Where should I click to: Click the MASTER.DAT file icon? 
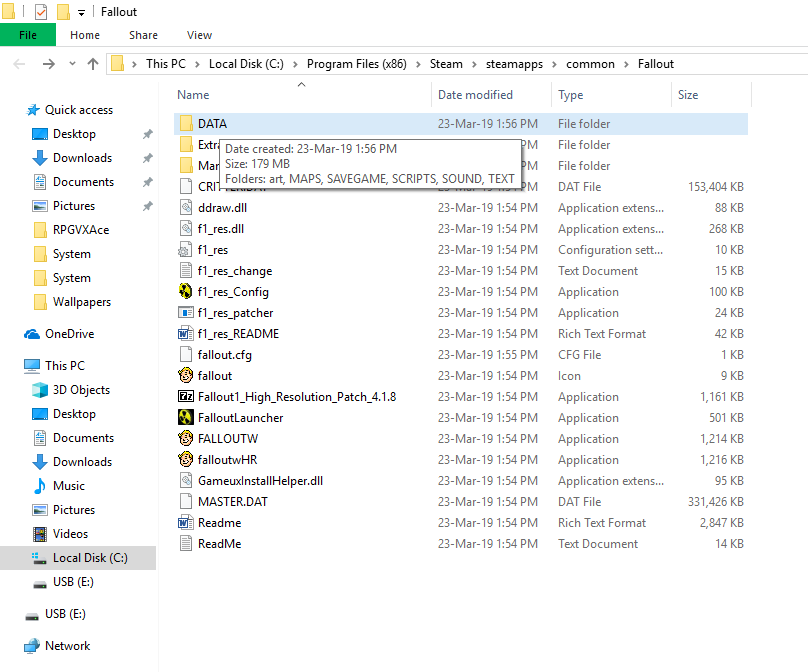[186, 501]
